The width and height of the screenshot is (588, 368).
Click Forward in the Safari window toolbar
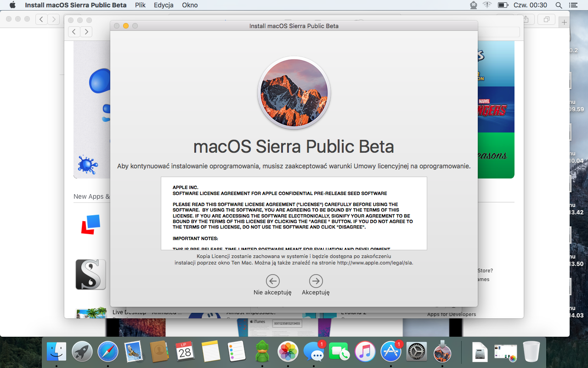pos(54,19)
